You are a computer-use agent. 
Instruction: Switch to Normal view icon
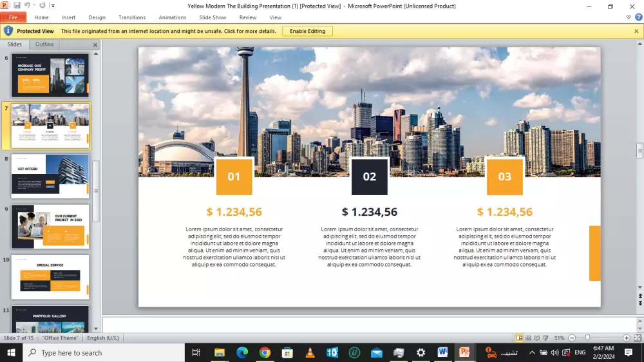click(519, 338)
